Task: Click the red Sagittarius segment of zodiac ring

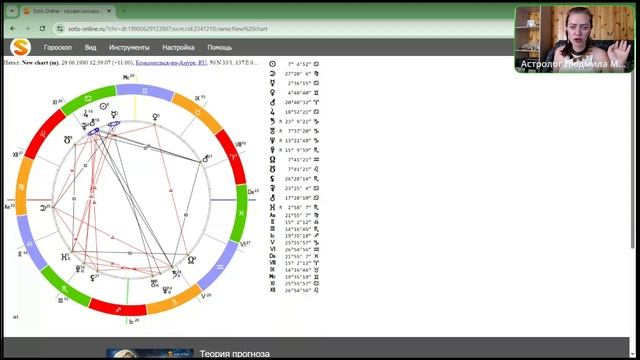Action: coord(118,309)
